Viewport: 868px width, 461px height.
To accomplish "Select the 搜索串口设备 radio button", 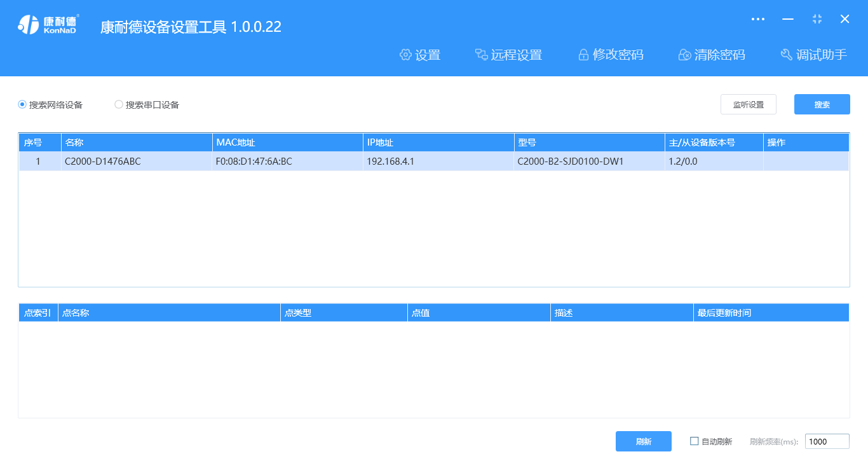I will tap(119, 104).
